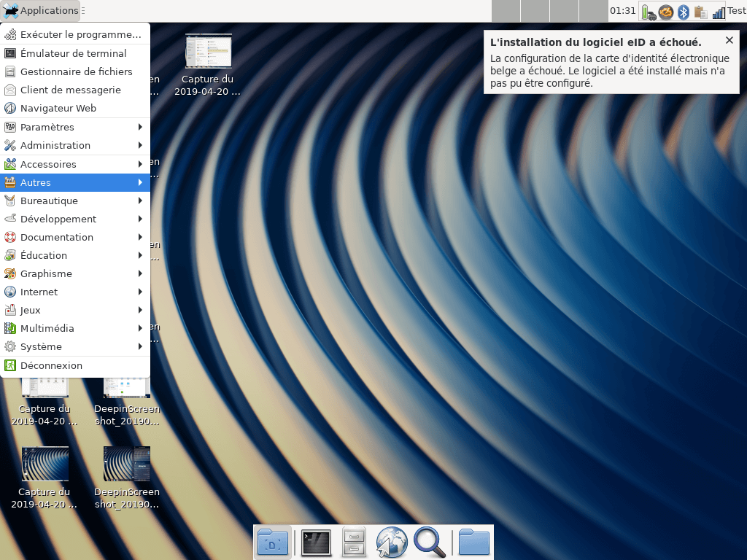The image size is (747, 560).
Task: Expand the Graphisme submenu
Action: click(x=75, y=273)
